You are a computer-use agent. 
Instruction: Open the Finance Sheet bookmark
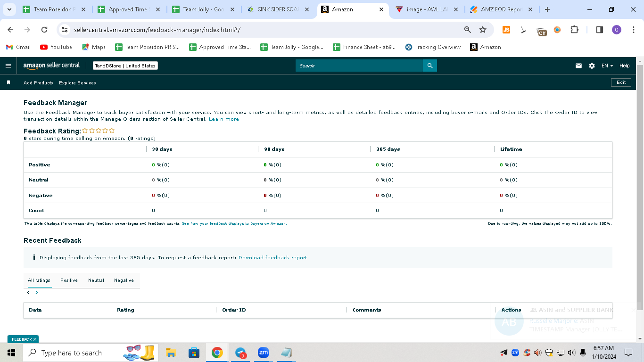[x=364, y=47]
